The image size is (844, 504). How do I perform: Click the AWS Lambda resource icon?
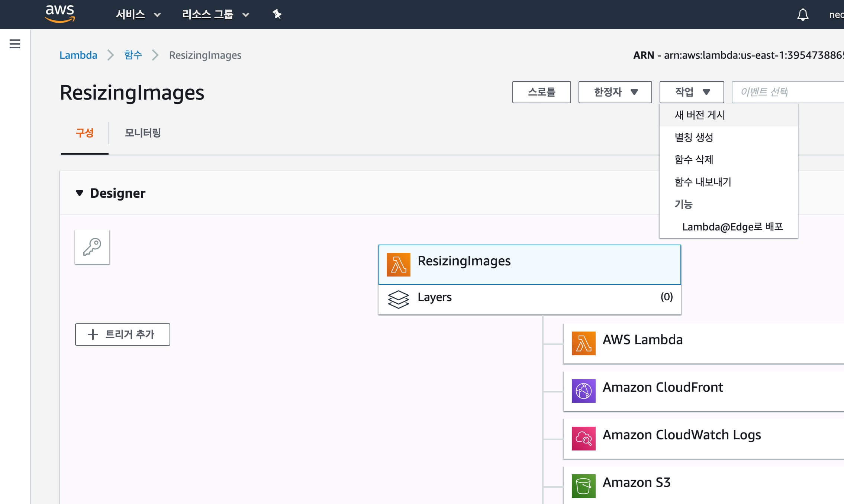click(583, 343)
